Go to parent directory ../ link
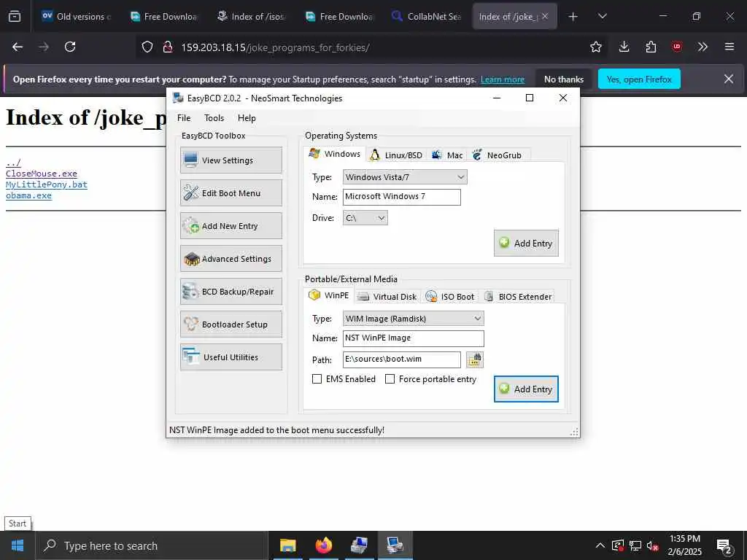Viewport: 747px width, 560px height. [13, 163]
